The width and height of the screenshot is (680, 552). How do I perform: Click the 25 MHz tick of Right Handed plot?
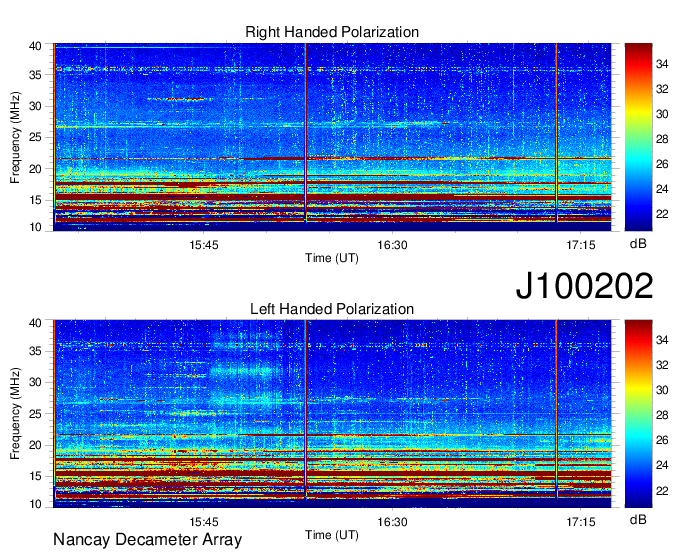pos(35,137)
